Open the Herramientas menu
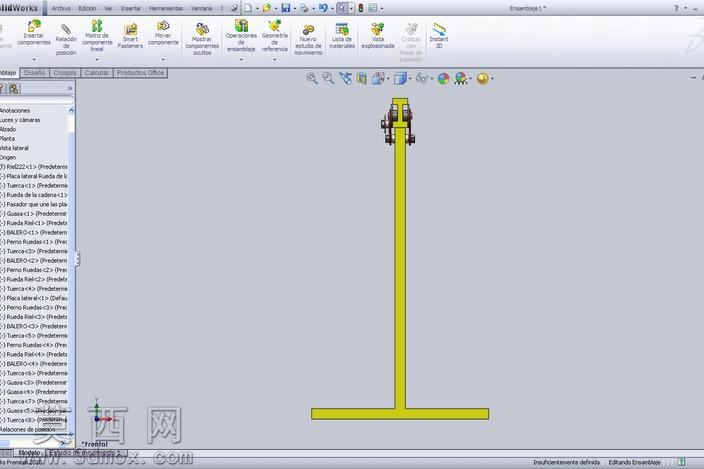 166,9
